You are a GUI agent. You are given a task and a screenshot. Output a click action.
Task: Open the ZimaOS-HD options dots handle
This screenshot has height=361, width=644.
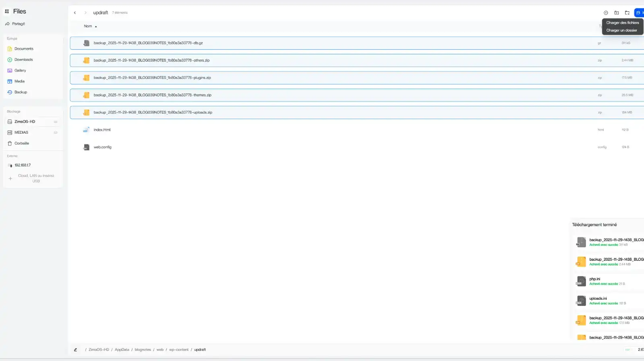pyautogui.click(x=56, y=122)
